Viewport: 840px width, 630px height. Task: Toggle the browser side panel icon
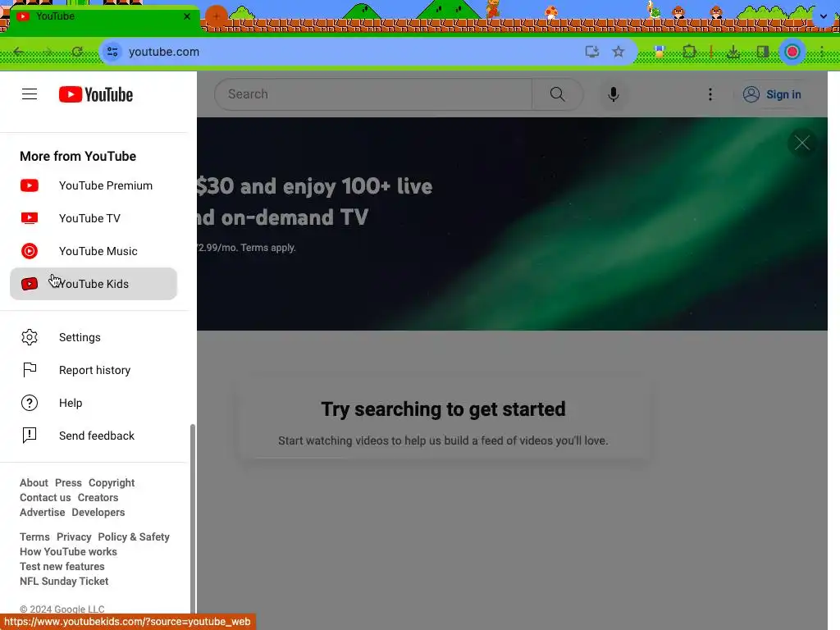tap(763, 52)
